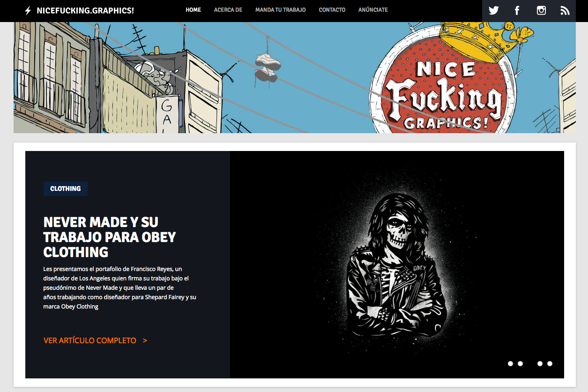Select the last slider pagination dot
This screenshot has width=588, height=392.
coord(550,364)
